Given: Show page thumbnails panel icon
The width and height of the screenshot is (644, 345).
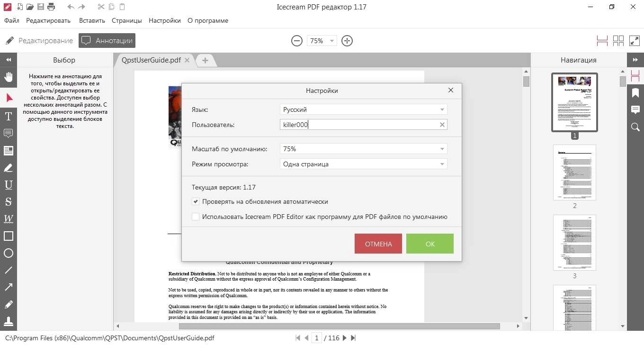Looking at the screenshot, I should pos(635,76).
